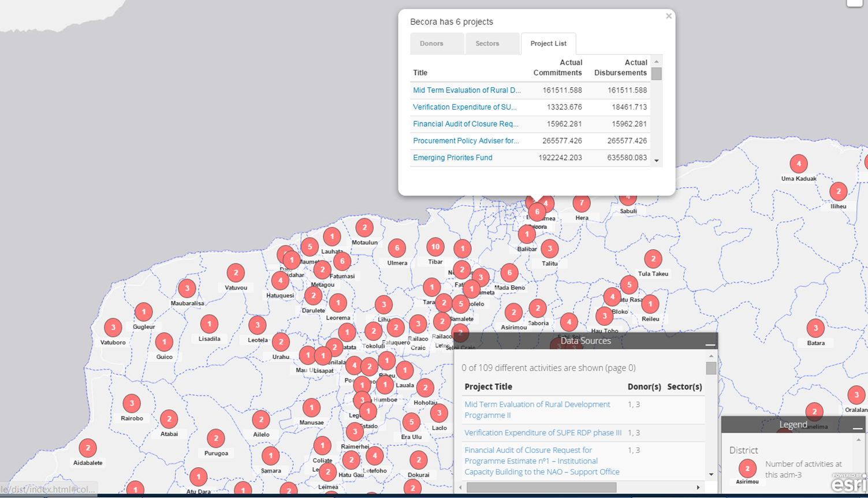Select the Vatuboro marker
The width and height of the screenshot is (868, 498).
click(x=113, y=328)
